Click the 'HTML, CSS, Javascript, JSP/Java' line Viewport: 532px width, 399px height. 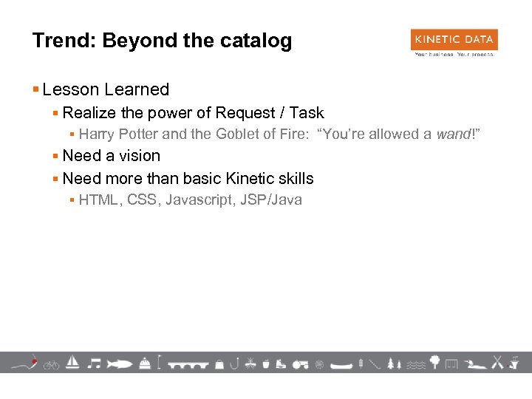(x=190, y=199)
